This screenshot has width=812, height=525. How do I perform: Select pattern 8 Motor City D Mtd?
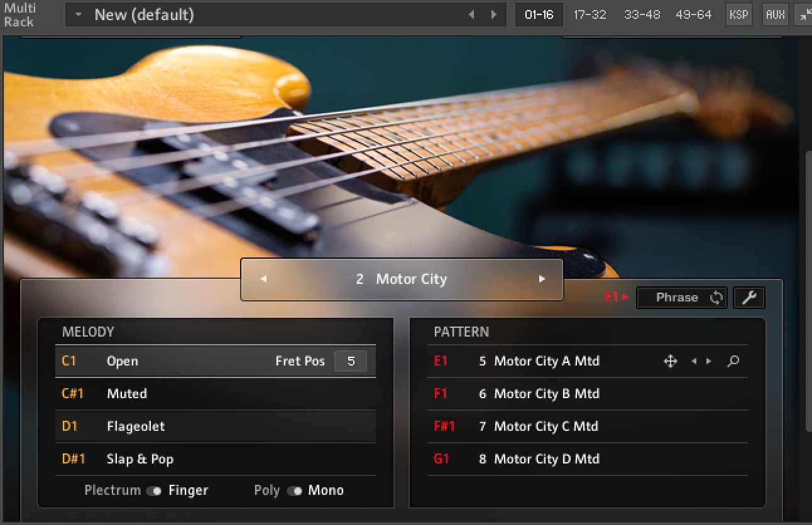588,459
